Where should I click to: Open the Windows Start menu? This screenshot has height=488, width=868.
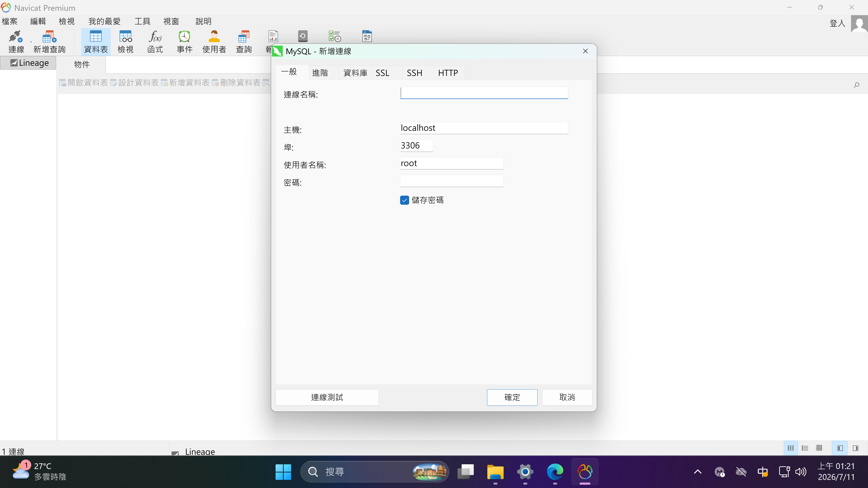[283, 472]
